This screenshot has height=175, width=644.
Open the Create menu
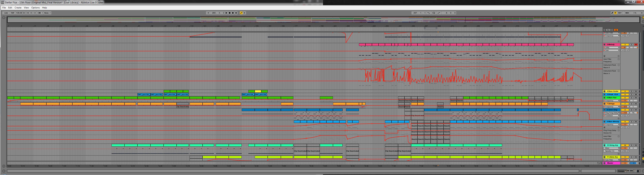18,8
